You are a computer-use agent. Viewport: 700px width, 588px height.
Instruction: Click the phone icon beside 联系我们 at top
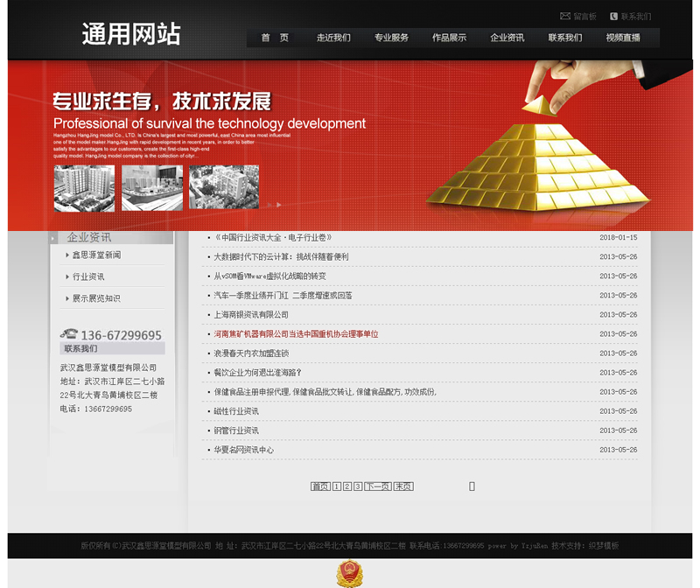click(x=614, y=17)
